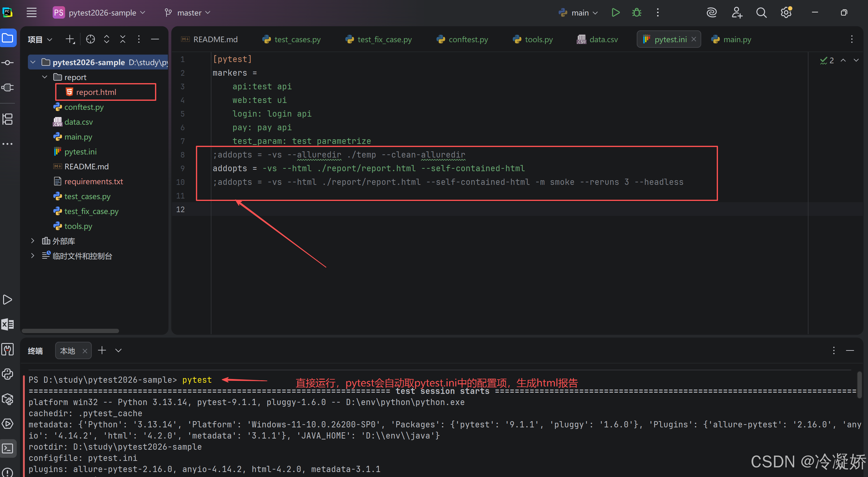The height and width of the screenshot is (477, 868).
Task: Open the pytest2026-sample project dropdown
Action: 100,13
